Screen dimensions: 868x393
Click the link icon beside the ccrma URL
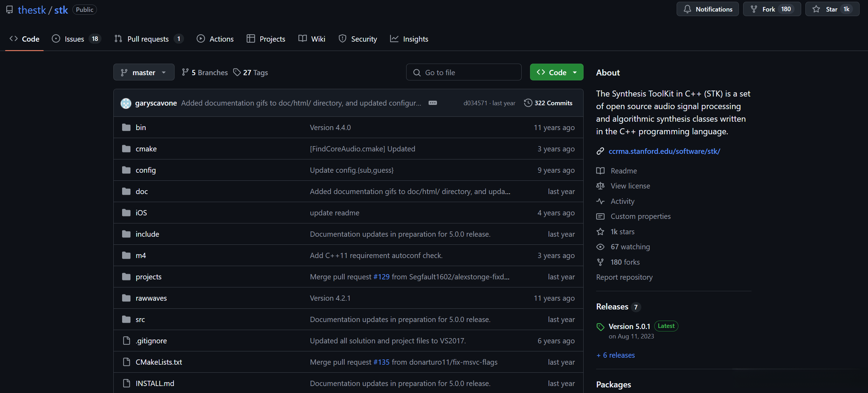click(x=600, y=151)
